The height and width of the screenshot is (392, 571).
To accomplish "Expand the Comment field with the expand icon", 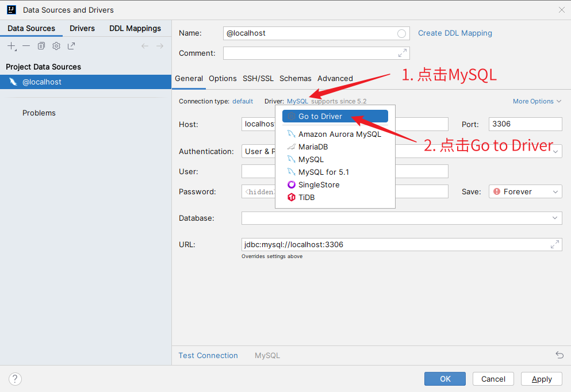I will [403, 53].
